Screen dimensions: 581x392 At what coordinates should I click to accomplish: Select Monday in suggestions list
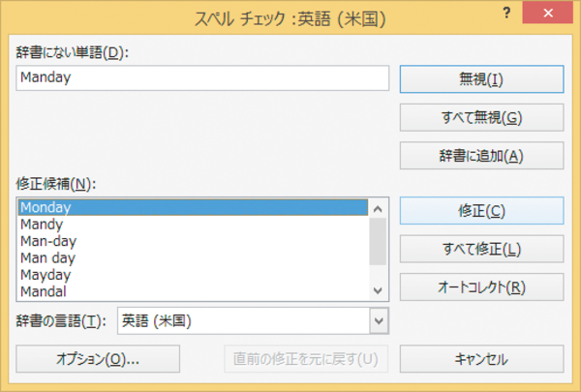click(193, 207)
